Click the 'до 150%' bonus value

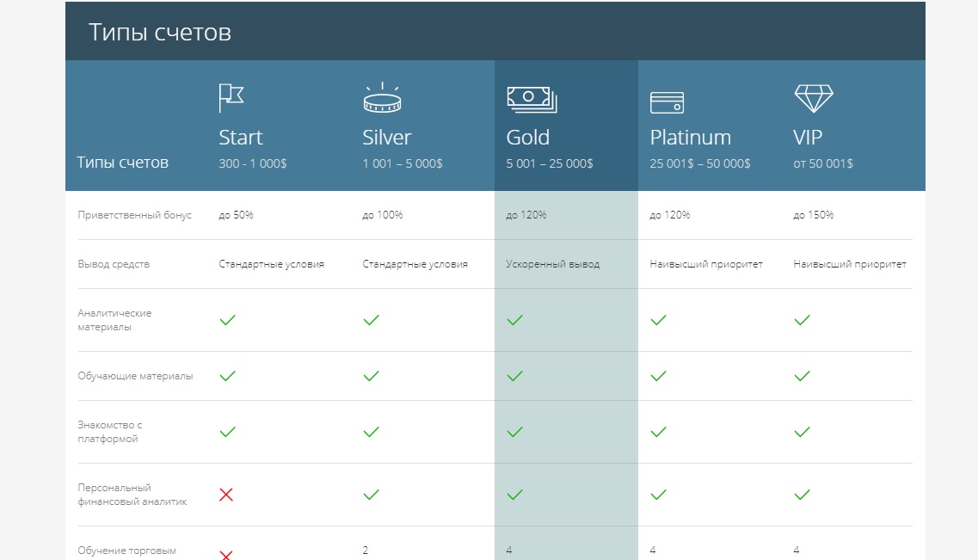[x=814, y=214]
